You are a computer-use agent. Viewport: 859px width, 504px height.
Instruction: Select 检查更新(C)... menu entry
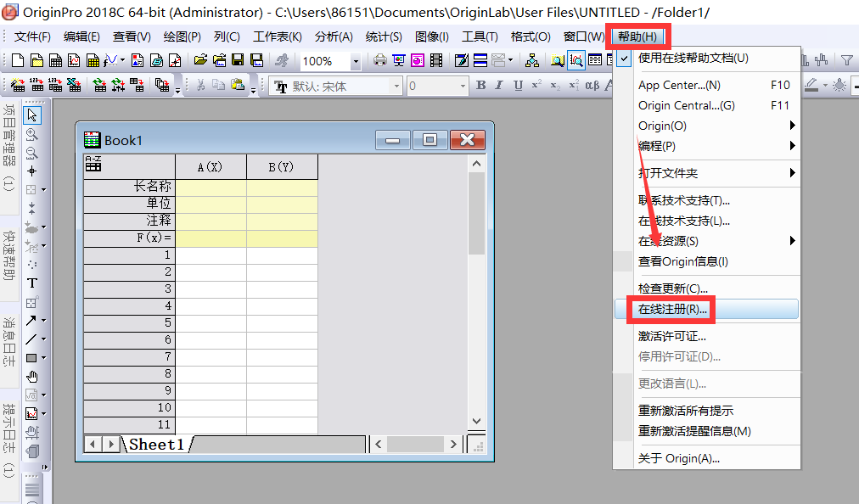[x=707, y=288]
